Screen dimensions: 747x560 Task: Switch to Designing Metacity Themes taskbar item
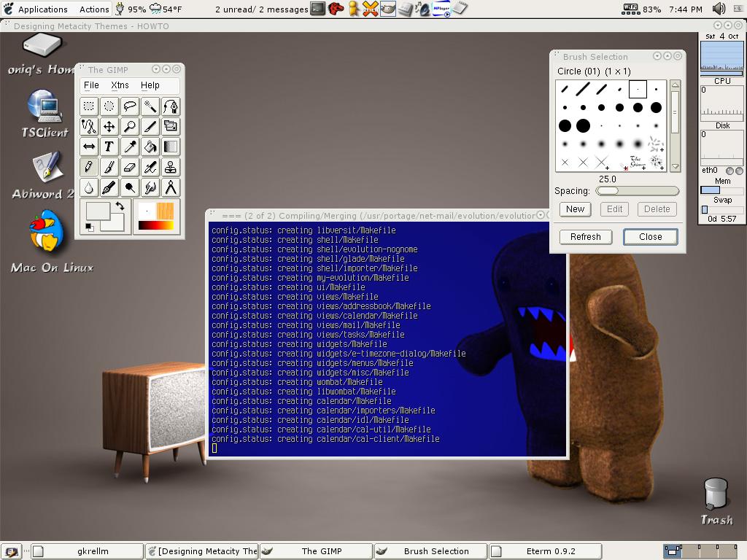(x=202, y=551)
